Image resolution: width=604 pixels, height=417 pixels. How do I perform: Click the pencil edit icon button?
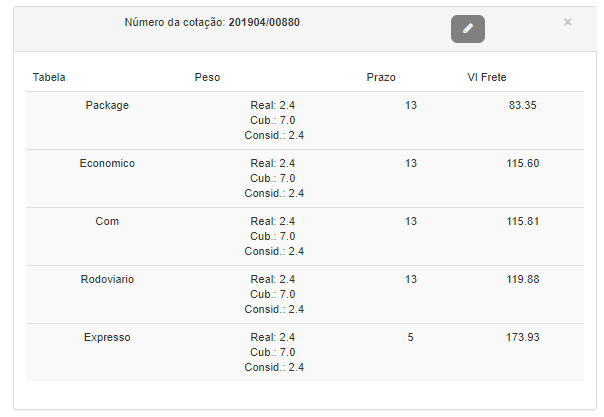click(467, 29)
